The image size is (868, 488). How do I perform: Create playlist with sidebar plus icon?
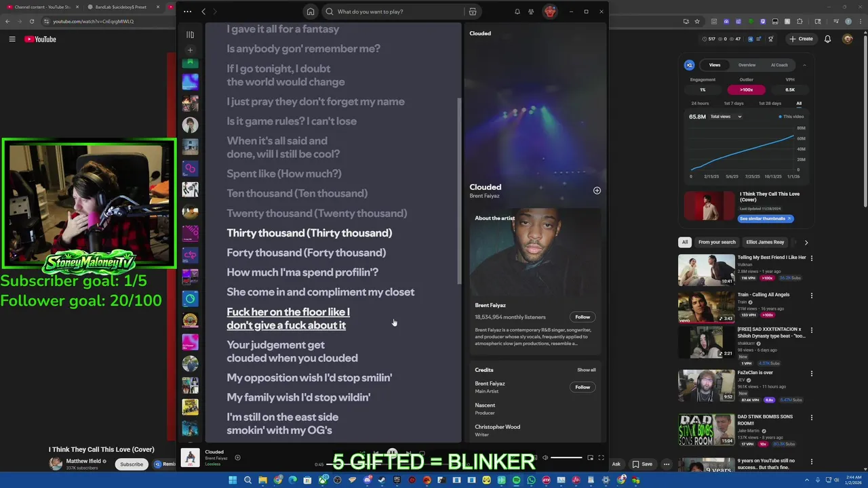[x=191, y=50]
